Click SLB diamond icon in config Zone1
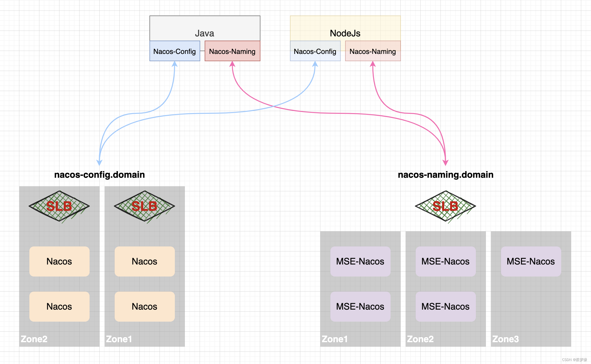The image size is (591, 364). click(x=144, y=206)
